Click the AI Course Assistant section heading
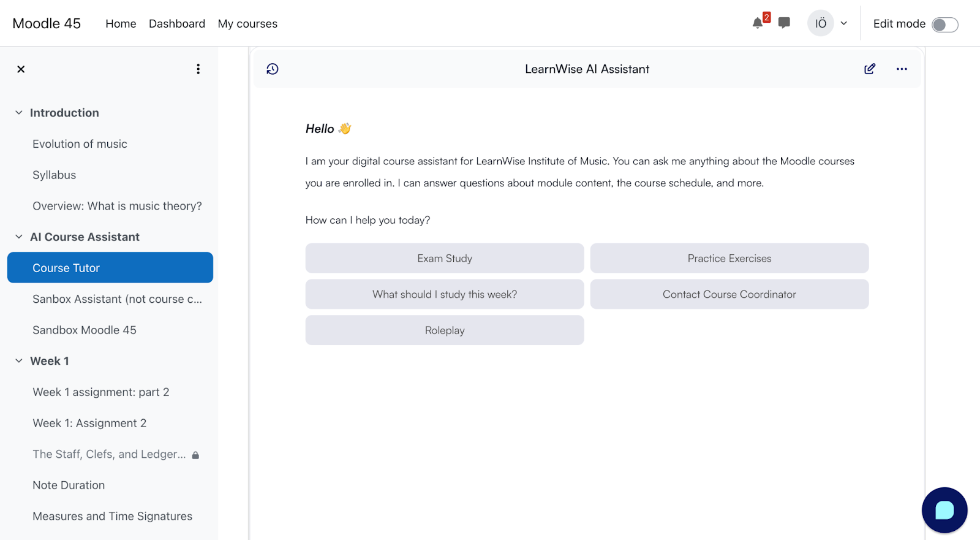This screenshot has width=980, height=540. [x=85, y=237]
